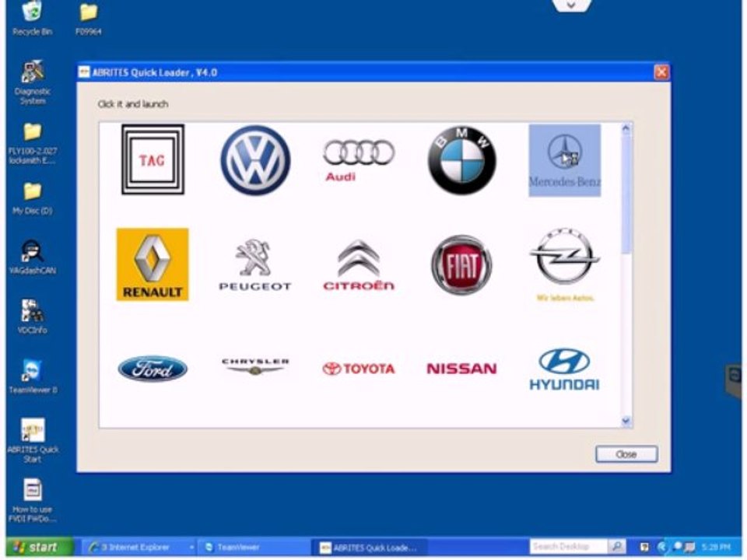Click the highlighted Mercedes-Benz logo
The width and height of the screenshot is (747, 560).
click(565, 160)
